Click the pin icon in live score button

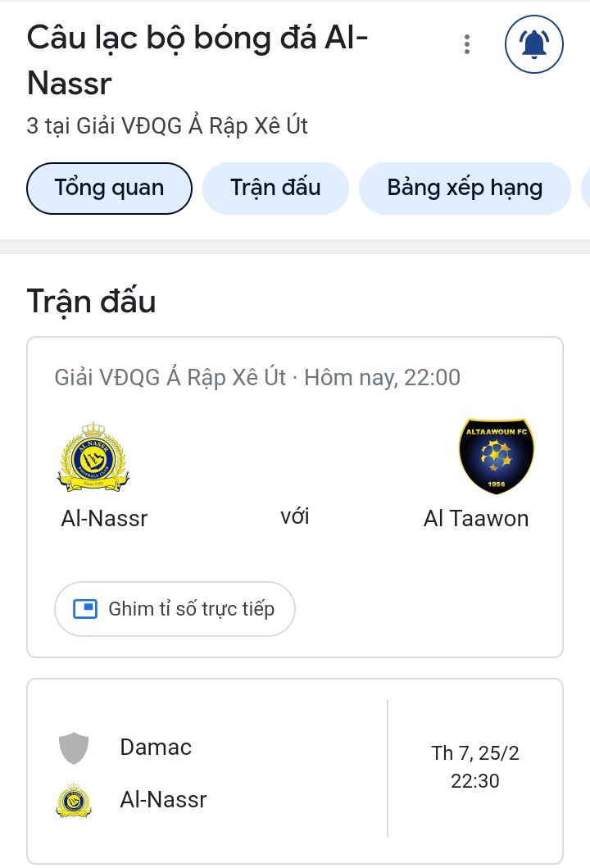[x=85, y=609]
